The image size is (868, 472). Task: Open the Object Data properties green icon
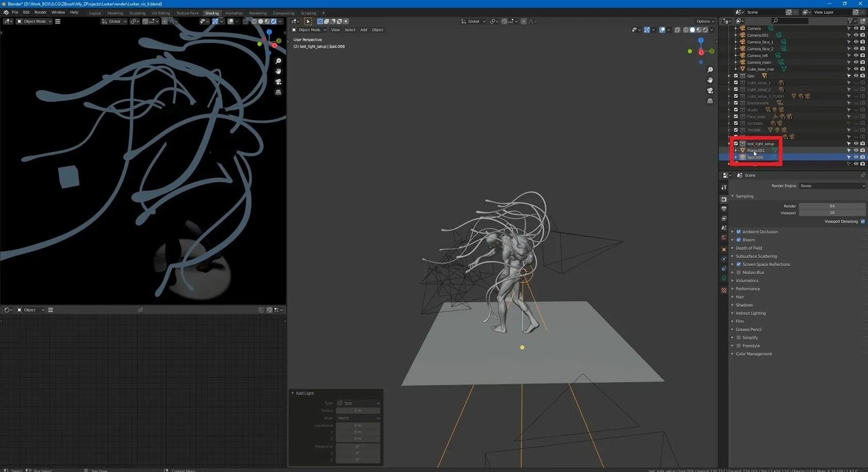point(724,278)
